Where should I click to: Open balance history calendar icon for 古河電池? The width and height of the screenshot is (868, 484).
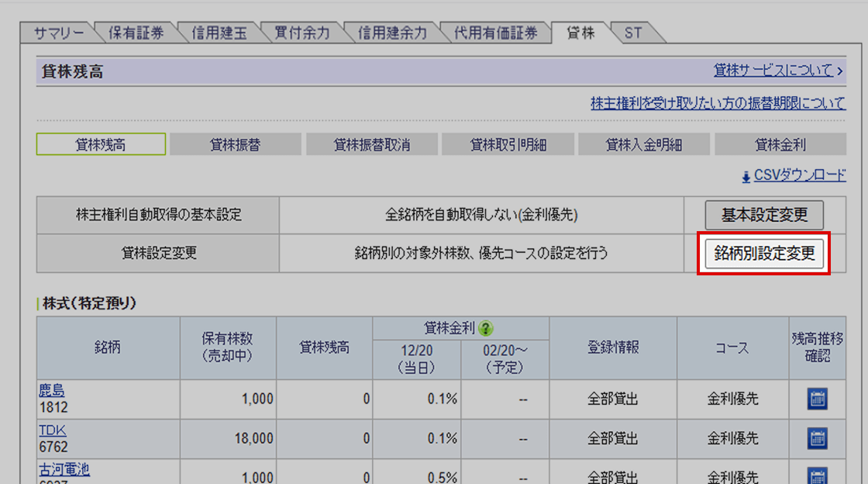point(818,475)
